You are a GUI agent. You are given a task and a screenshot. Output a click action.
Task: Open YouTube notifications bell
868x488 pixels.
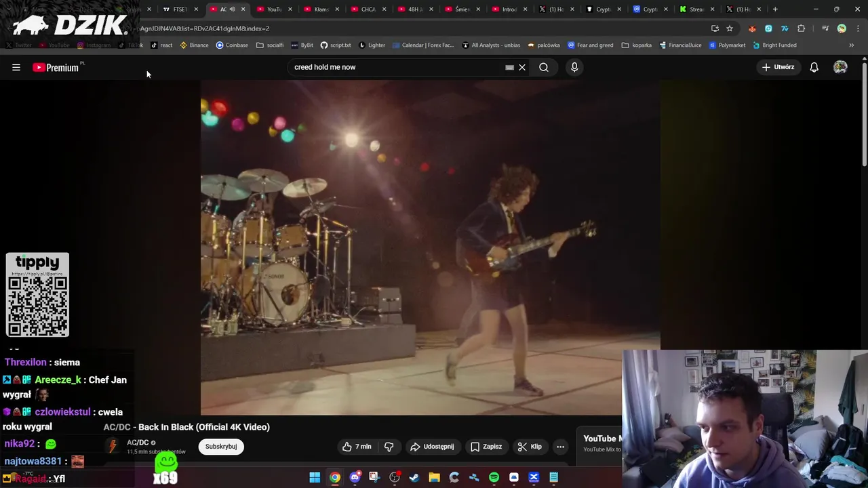814,67
